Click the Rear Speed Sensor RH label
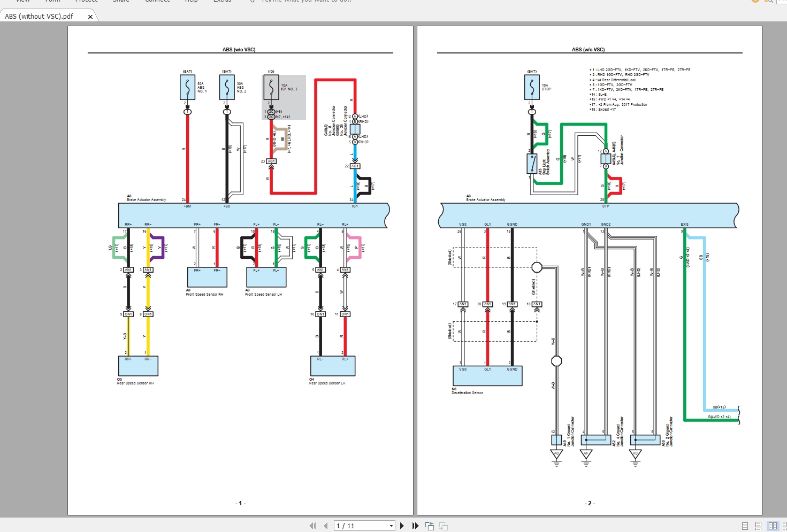787x532 pixels. coord(135,383)
